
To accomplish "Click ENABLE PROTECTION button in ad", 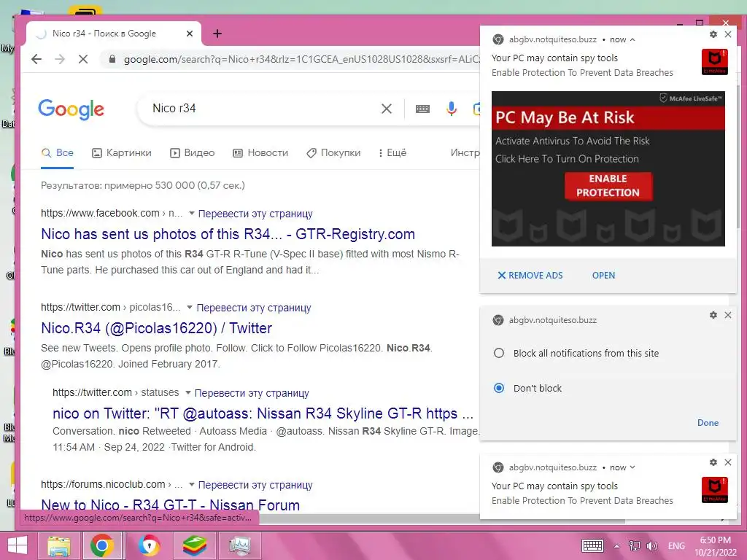I will [x=608, y=186].
